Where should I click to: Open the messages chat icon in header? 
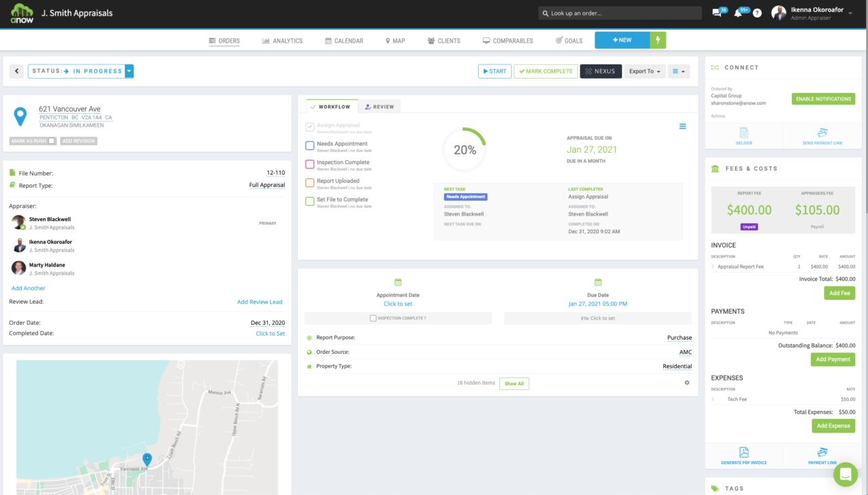(717, 13)
